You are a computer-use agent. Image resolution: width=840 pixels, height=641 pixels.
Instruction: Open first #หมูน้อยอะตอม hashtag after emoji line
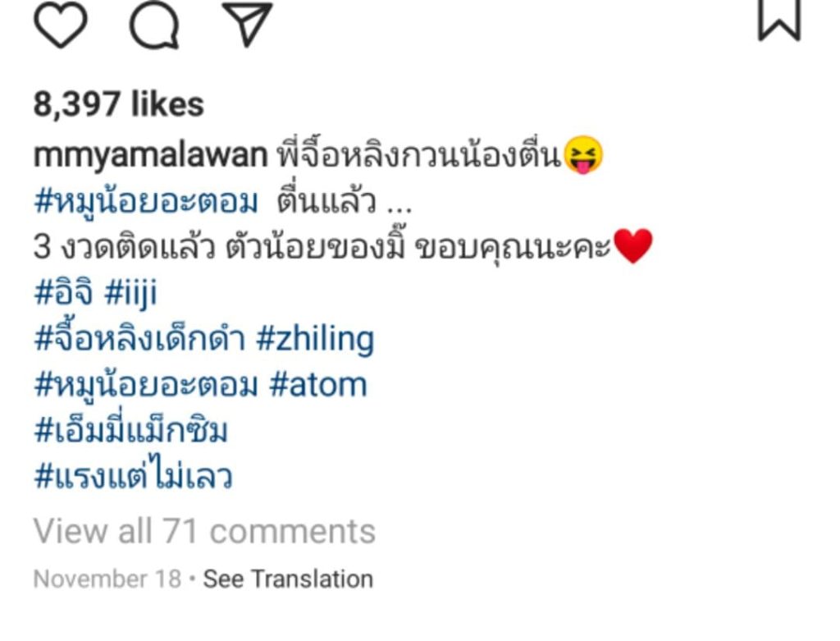tap(146, 203)
